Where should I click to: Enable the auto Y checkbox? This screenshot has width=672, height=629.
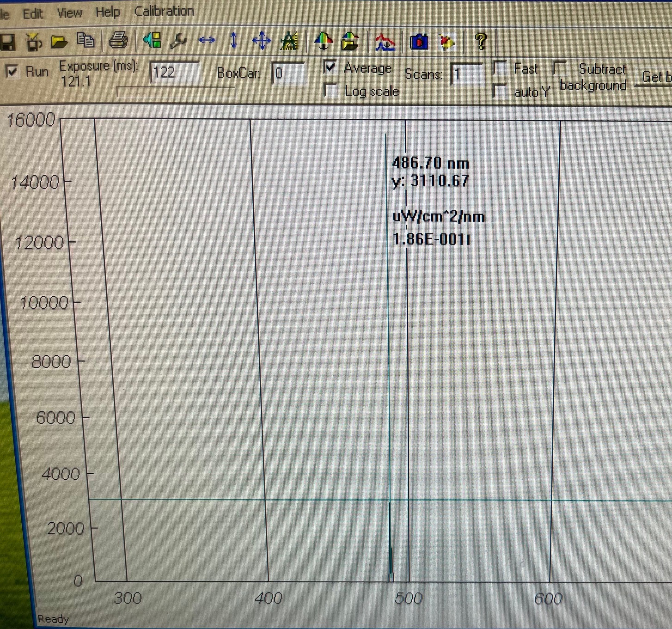click(x=500, y=91)
